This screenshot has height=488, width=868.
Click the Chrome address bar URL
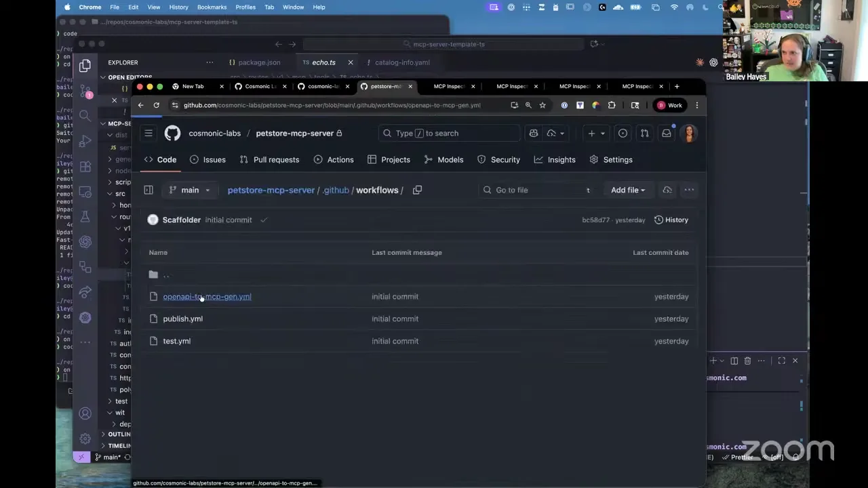click(x=332, y=106)
